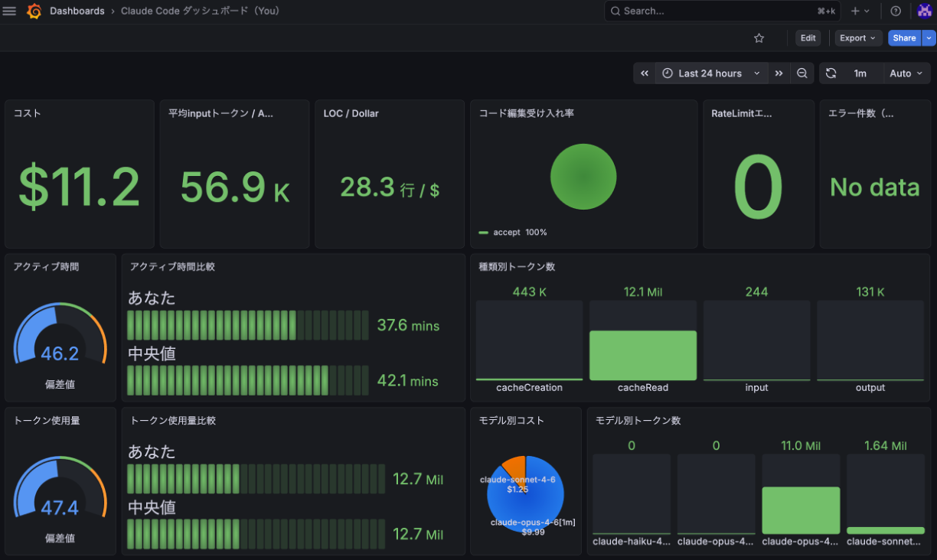Click the Search input field

720,11
